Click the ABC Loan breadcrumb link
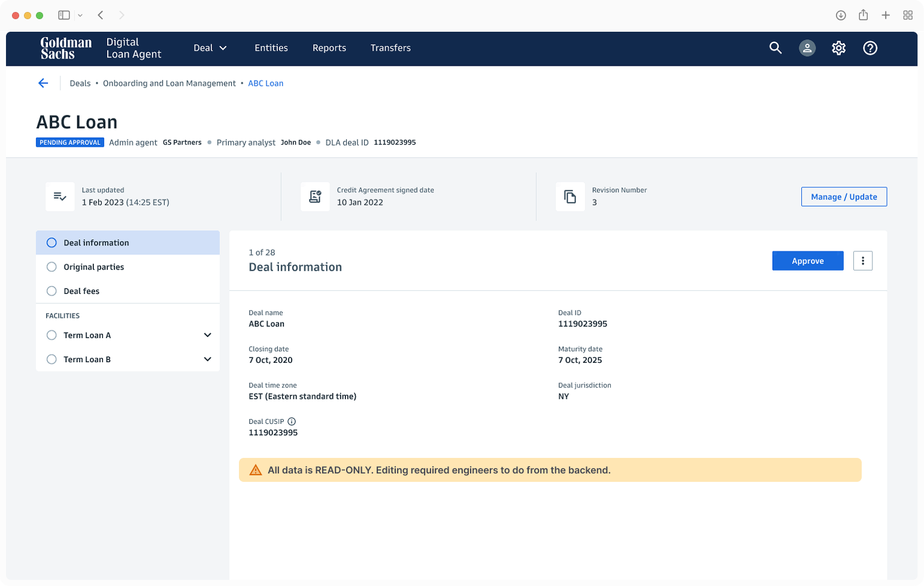This screenshot has height=586, width=924. tap(266, 83)
